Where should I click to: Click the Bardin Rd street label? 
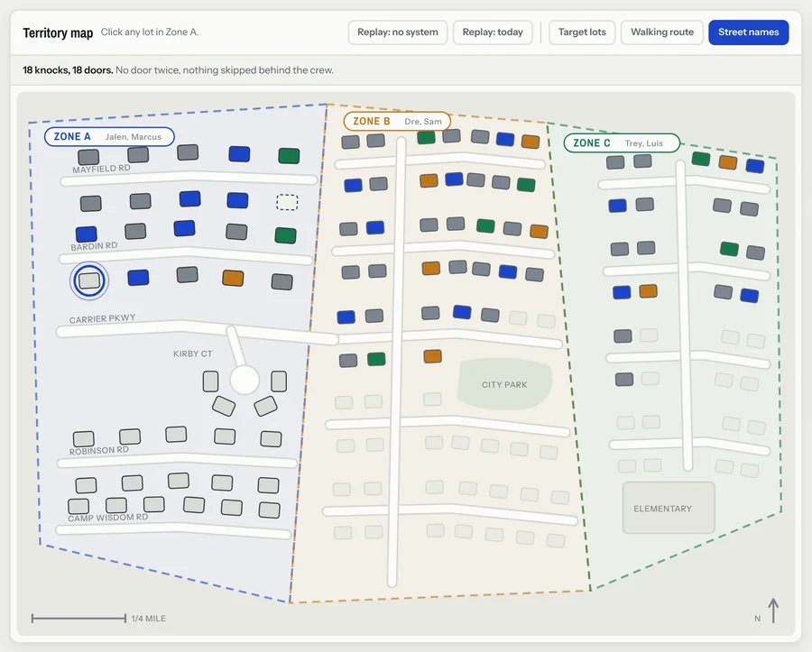tap(94, 246)
